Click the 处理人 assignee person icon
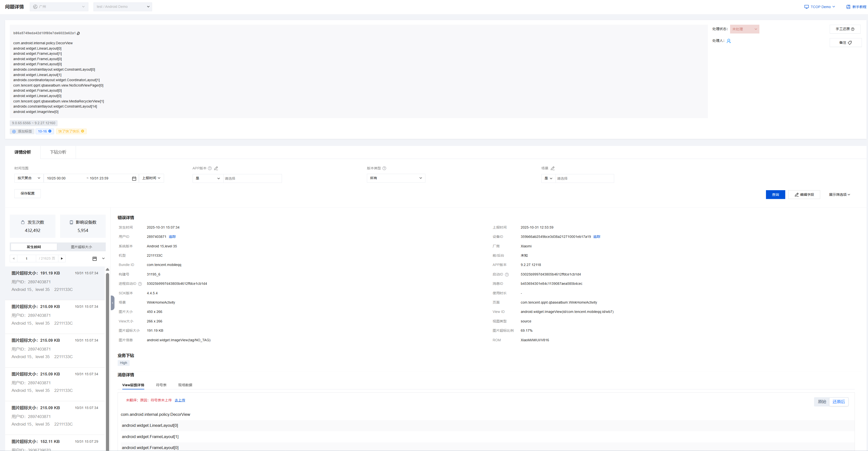This screenshot has height=451, width=868. [x=728, y=41]
